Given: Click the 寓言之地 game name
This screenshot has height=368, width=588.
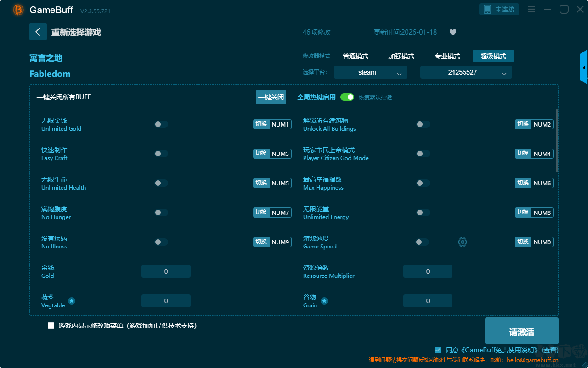Looking at the screenshot, I should pos(46,58).
